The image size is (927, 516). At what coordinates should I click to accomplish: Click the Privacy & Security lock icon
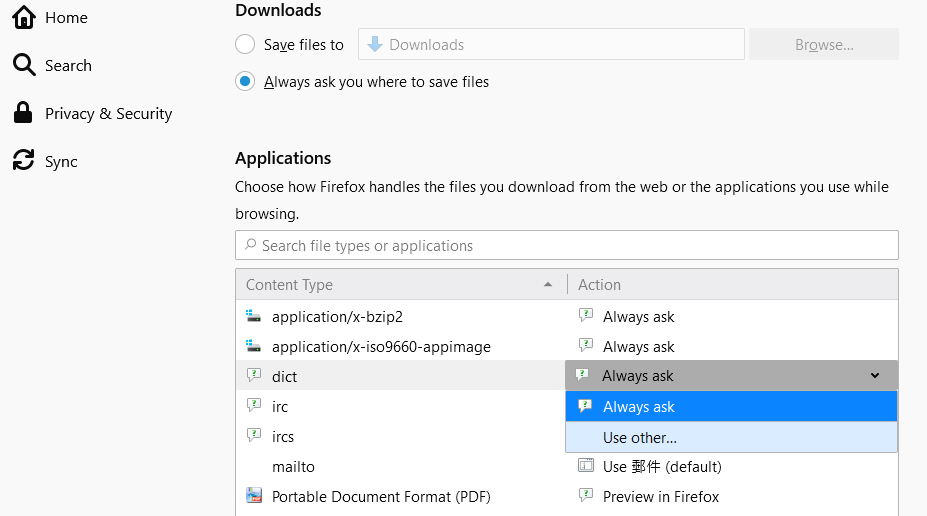[x=23, y=112]
